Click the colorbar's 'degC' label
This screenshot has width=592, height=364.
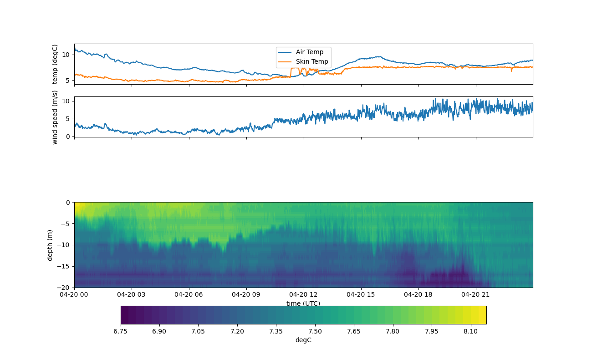point(303,340)
